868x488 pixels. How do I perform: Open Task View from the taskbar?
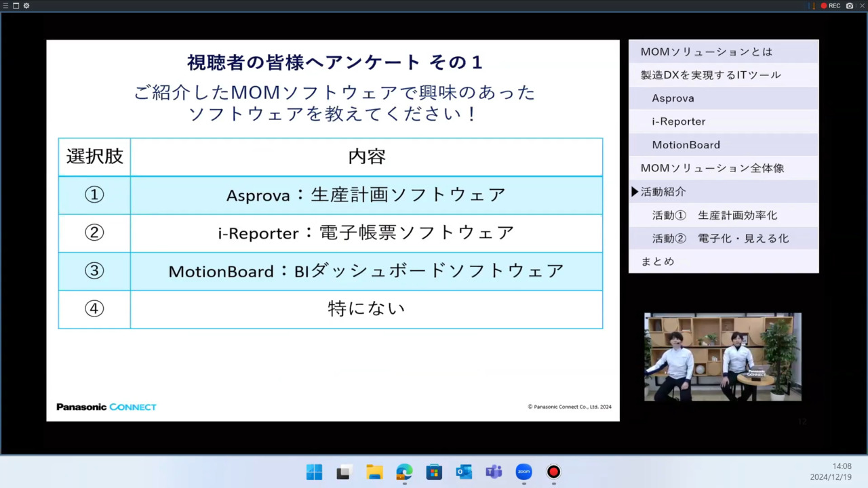(x=344, y=472)
